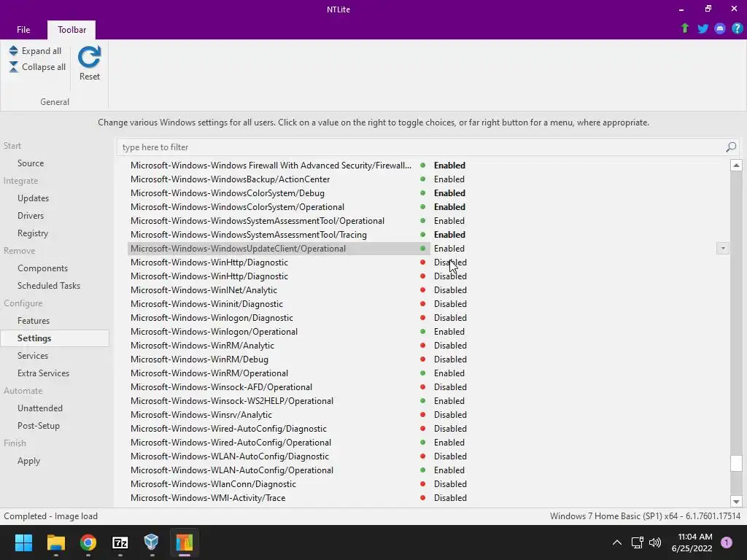Open notification badge in tray
The width and height of the screenshot is (747, 560).
tap(726, 542)
